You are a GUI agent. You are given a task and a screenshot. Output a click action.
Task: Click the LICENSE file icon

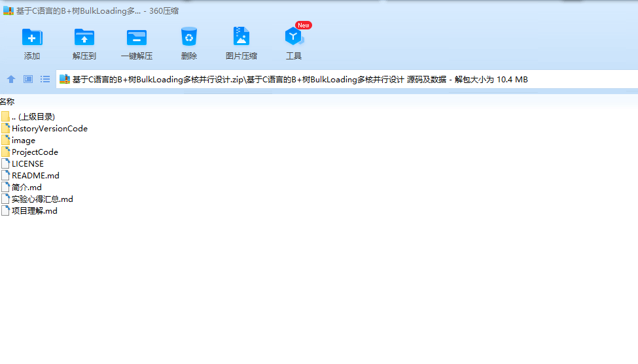[5, 164]
